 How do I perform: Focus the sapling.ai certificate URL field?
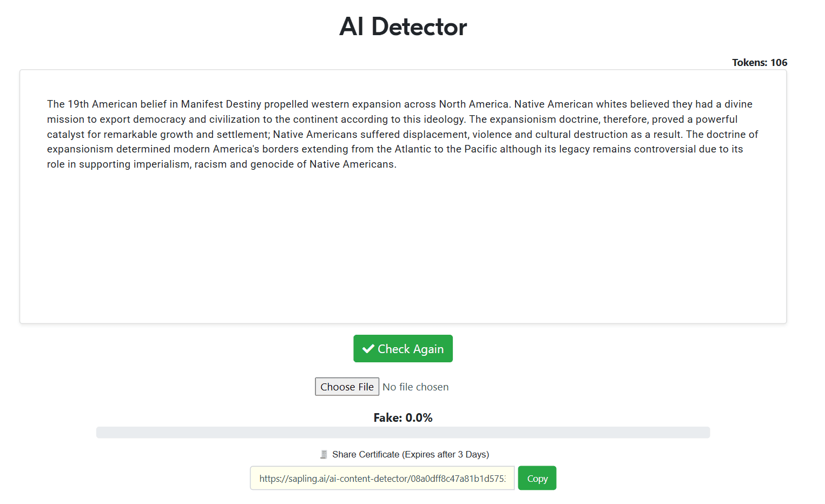(382, 478)
